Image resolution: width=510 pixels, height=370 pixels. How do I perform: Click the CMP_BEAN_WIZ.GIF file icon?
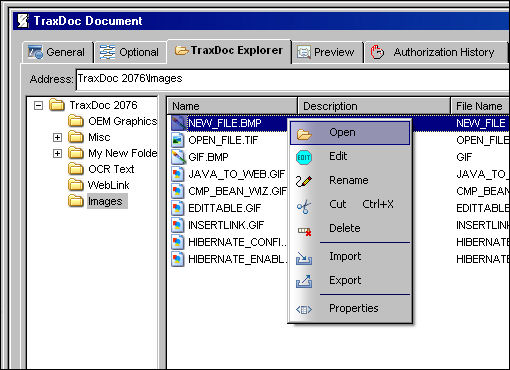[178, 191]
